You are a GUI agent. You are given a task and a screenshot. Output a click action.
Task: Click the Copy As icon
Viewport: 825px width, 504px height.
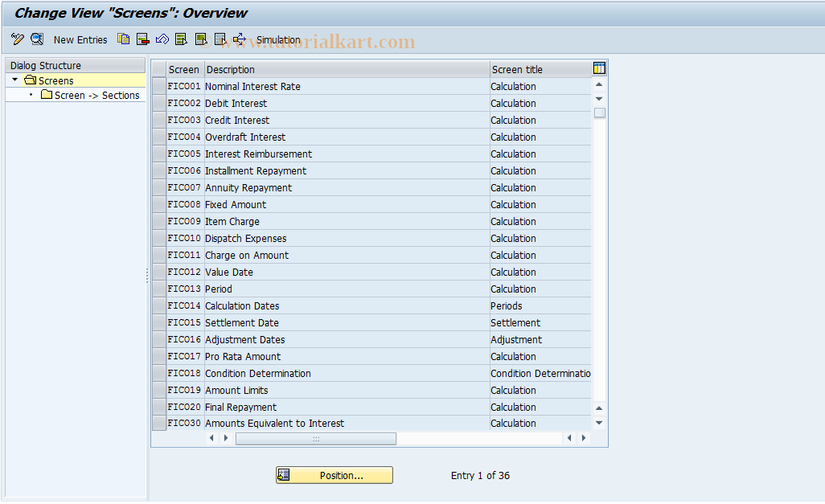tap(123, 39)
